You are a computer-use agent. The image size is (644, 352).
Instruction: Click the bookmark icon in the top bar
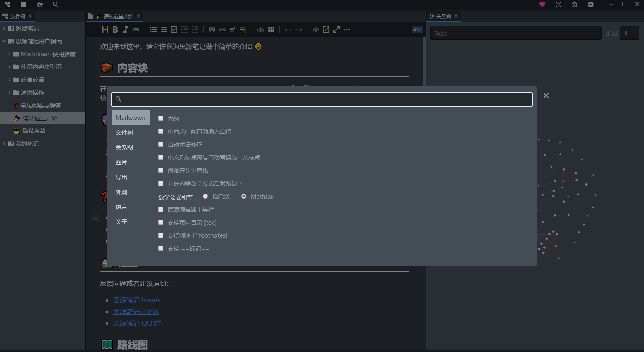coord(24,5)
